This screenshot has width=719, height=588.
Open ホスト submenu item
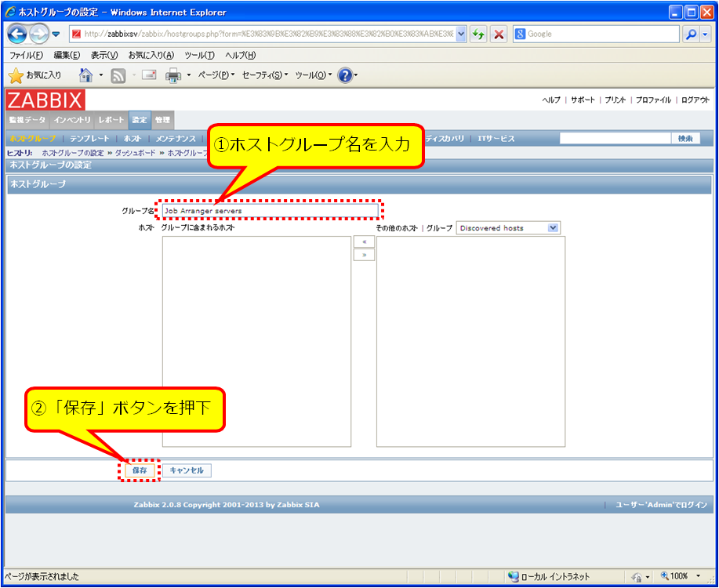coord(133,139)
